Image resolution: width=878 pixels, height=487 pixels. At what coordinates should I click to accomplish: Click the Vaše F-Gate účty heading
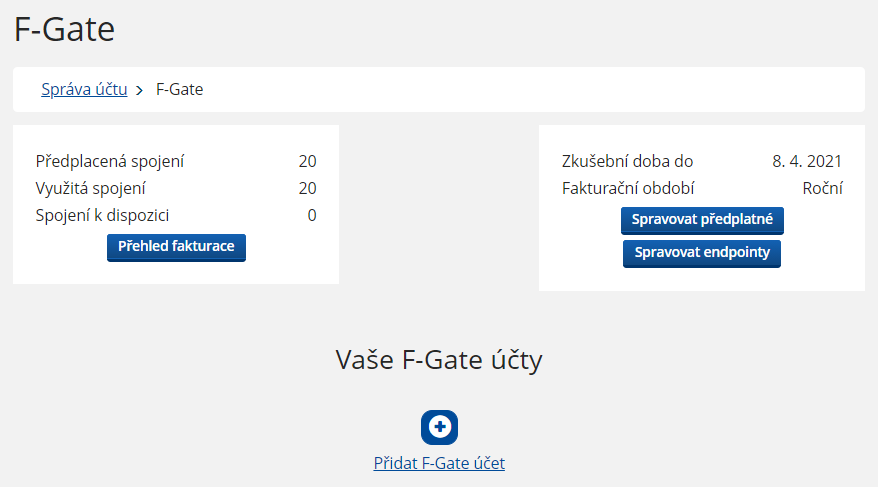(439, 360)
